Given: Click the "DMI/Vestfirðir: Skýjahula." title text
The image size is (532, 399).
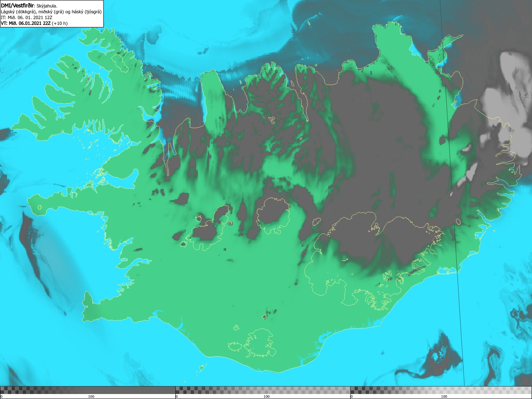Looking at the screenshot, I should click(29, 5).
